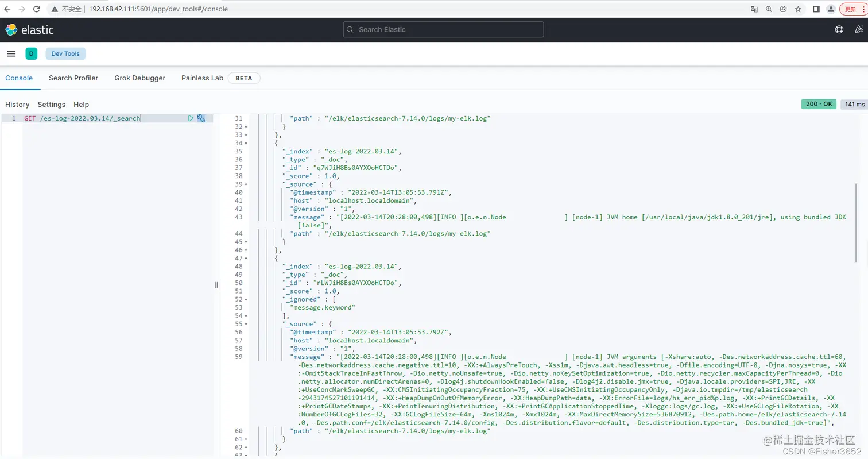Switch to the Painless Lab tab
The height and width of the screenshot is (459, 868).
[x=202, y=78]
